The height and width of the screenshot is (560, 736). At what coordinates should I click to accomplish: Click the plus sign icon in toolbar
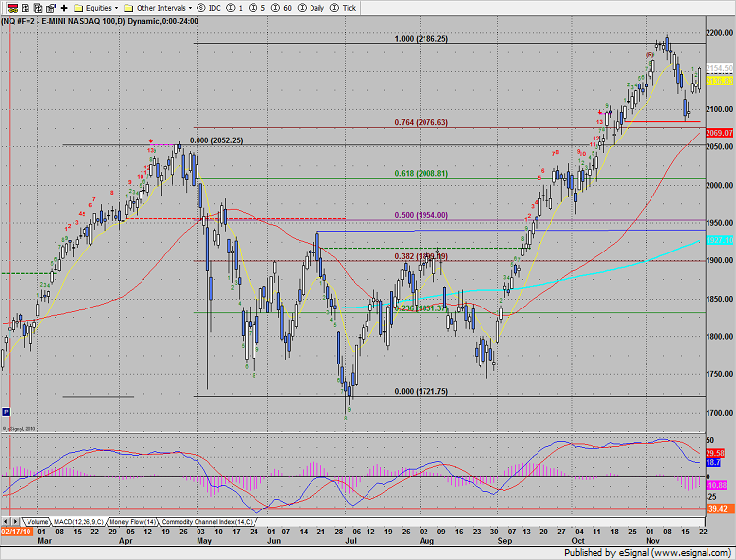[x=64, y=8]
